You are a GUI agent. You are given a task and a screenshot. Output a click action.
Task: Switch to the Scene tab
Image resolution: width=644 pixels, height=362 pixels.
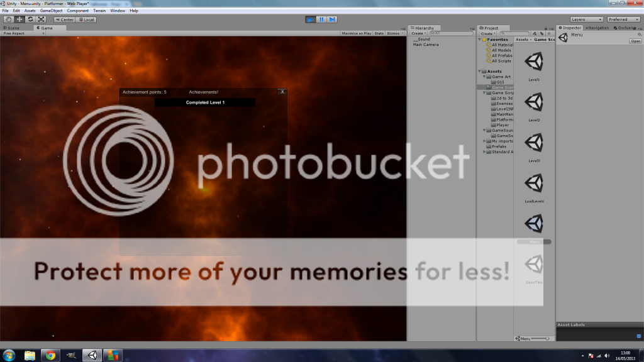13,28
